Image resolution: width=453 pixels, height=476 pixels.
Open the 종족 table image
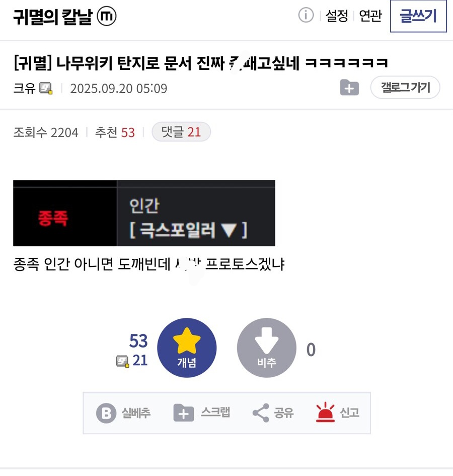pyautogui.click(x=144, y=213)
